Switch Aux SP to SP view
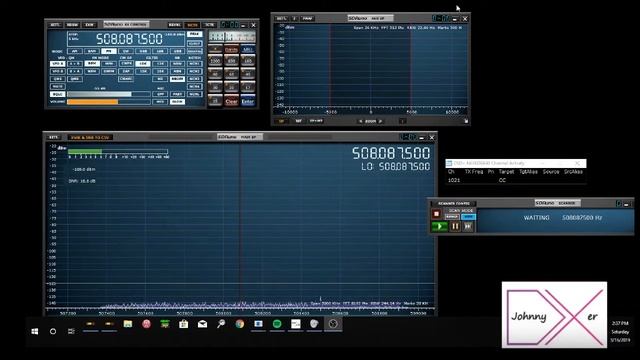 tap(281, 121)
